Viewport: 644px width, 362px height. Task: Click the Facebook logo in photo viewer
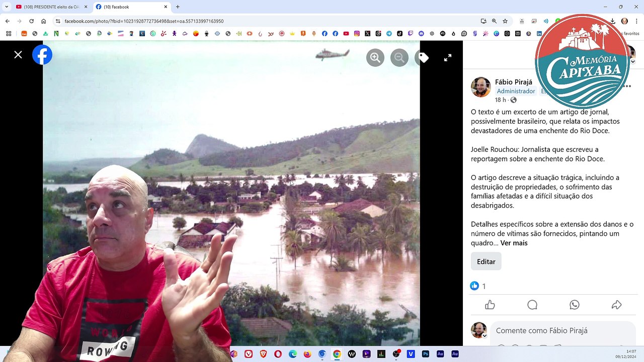(42, 55)
